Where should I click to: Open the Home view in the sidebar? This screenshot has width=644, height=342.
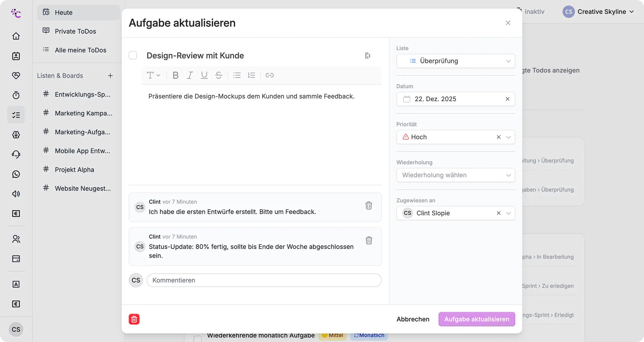[x=16, y=36]
